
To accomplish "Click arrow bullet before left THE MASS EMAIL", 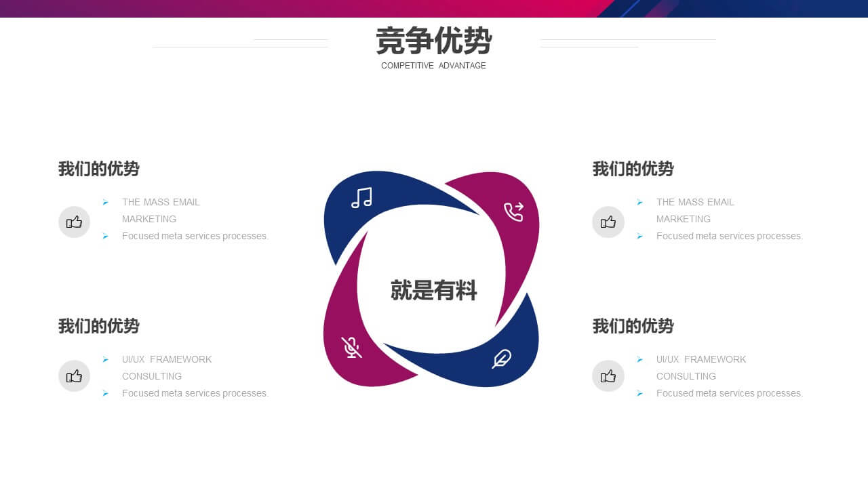I will [x=106, y=202].
